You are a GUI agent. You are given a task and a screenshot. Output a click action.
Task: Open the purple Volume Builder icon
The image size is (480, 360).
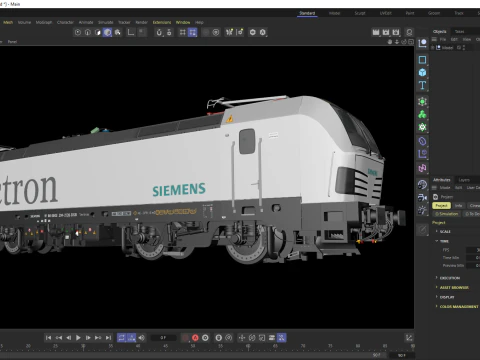pos(422,141)
